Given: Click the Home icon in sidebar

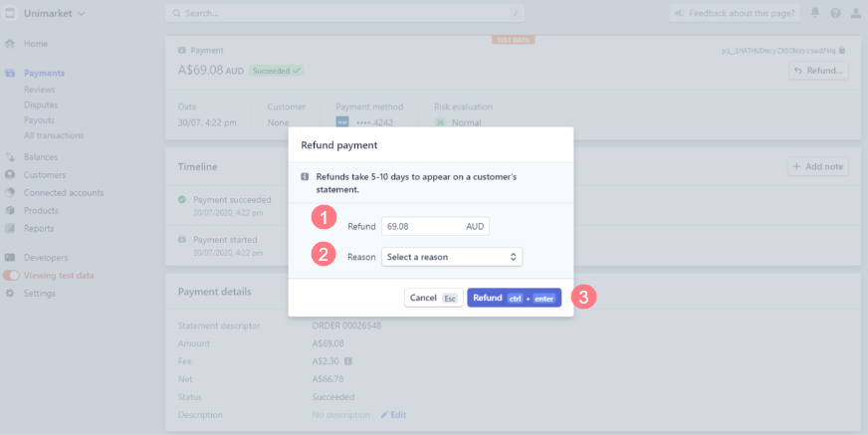Looking at the screenshot, I should [10, 44].
